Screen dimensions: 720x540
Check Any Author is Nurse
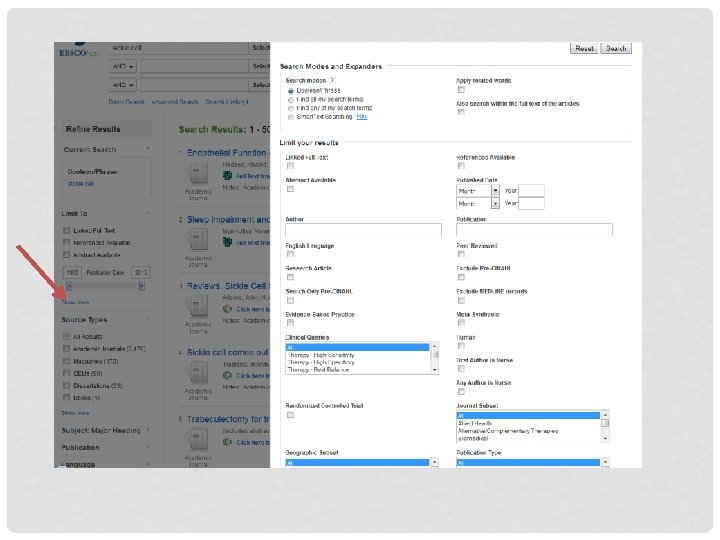coord(461,391)
